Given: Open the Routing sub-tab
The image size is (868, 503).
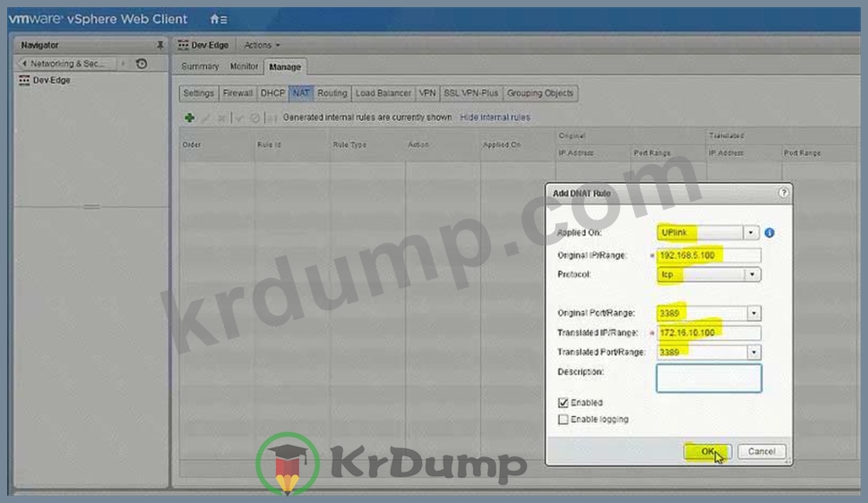Looking at the screenshot, I should pyautogui.click(x=332, y=93).
